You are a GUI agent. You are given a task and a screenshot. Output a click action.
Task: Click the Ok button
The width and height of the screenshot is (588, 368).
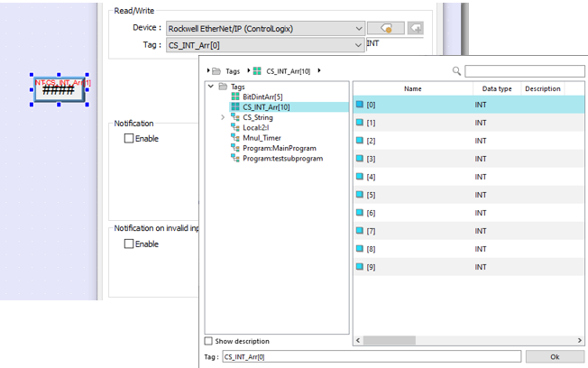[x=555, y=357]
